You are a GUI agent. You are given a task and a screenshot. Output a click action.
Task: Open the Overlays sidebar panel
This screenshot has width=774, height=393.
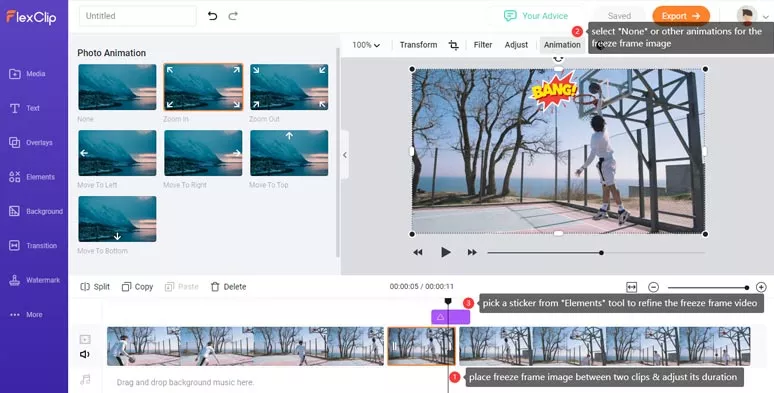pos(31,143)
